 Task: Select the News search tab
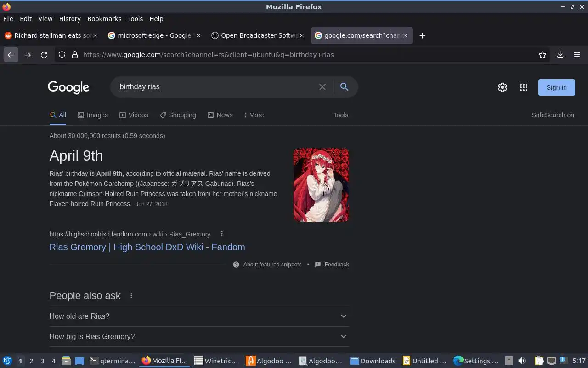(x=220, y=115)
